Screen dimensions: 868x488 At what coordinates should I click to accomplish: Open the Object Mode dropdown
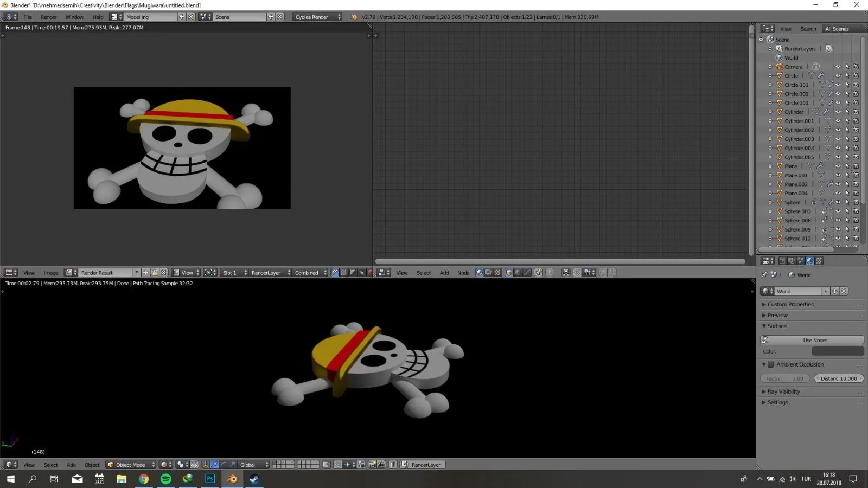pos(131,465)
